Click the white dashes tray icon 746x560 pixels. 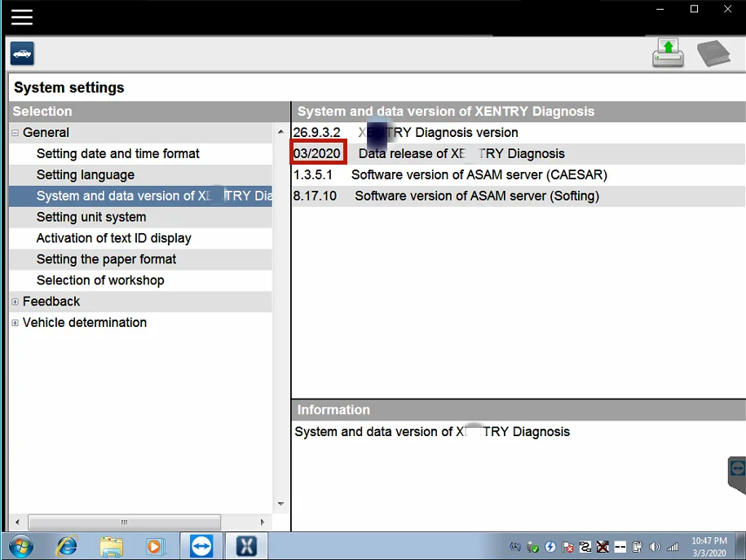click(x=620, y=547)
